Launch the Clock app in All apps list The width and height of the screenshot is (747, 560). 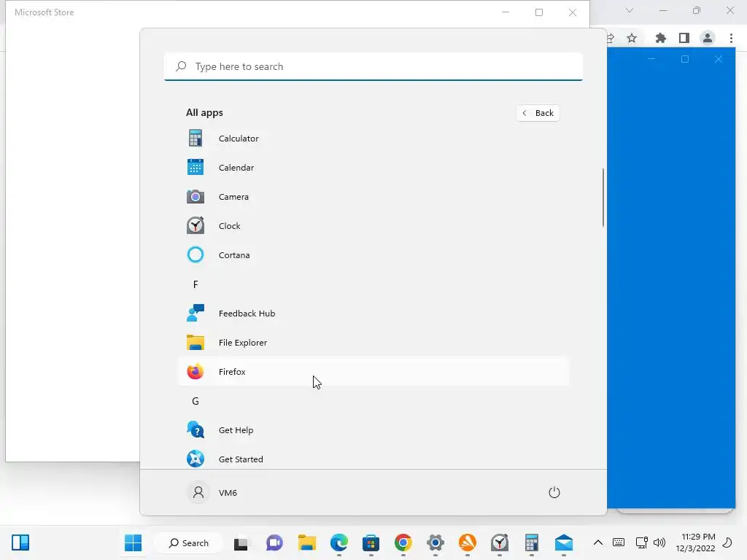point(373,226)
